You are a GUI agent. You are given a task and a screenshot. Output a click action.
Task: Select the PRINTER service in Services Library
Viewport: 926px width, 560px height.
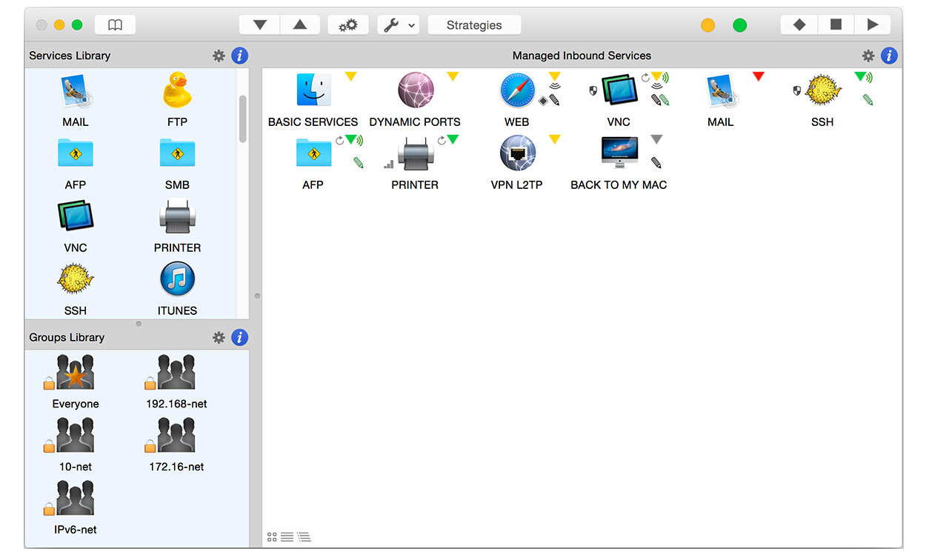pos(177,216)
